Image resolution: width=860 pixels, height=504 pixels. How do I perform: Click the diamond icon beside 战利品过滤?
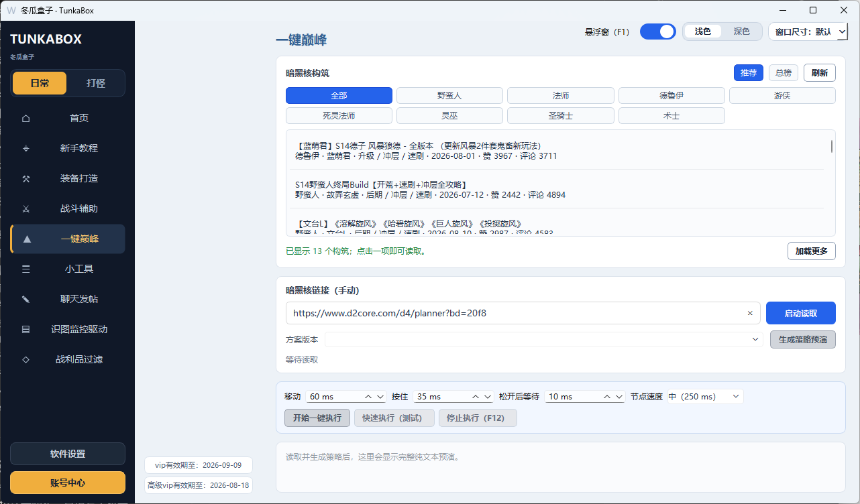point(25,360)
